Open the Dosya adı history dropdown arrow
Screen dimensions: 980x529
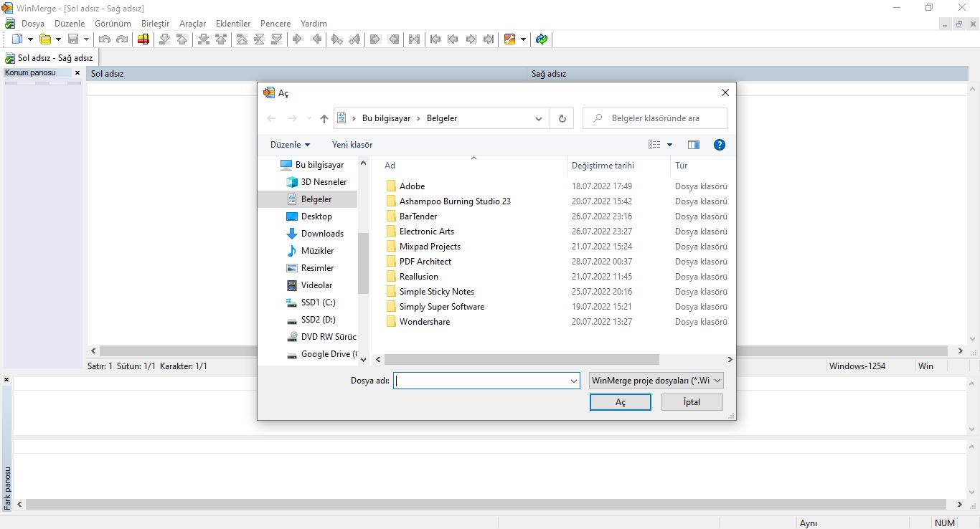click(574, 381)
